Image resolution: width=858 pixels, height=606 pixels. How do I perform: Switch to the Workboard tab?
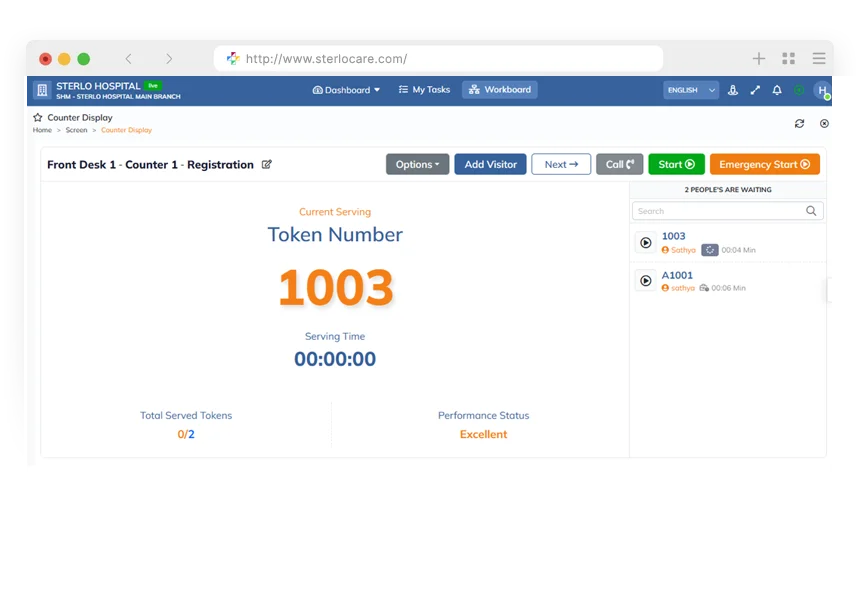pos(500,90)
